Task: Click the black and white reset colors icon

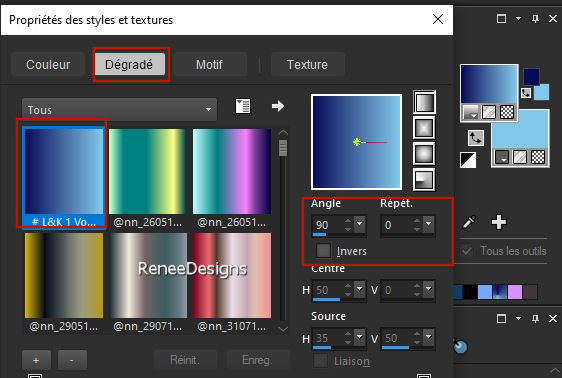Action: 468,160
